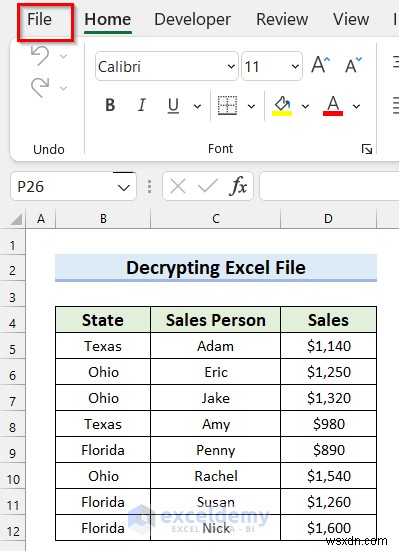This screenshot has height=551, width=399.
Task: Click the 'State' header cell
Action: 103,320
